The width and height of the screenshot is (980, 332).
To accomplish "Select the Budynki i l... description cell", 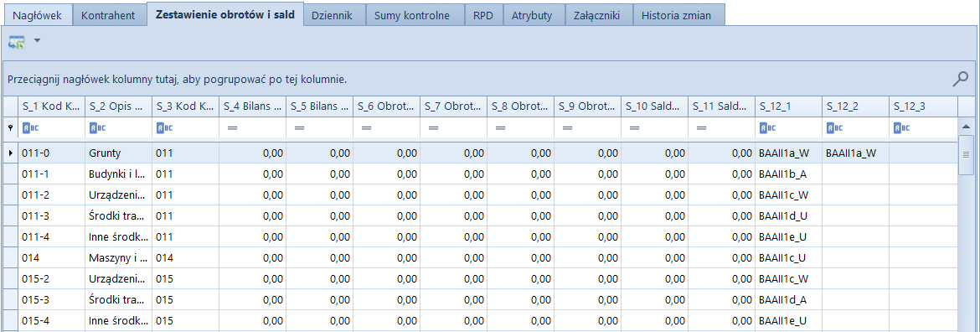I will (118, 174).
